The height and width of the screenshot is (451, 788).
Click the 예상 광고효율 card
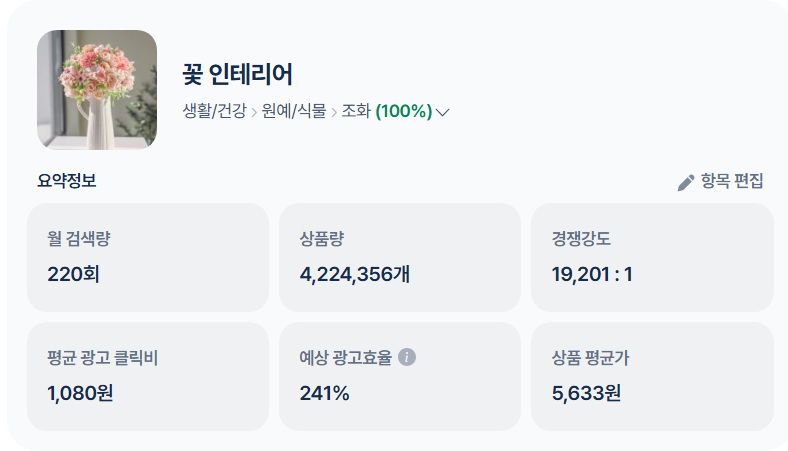coord(400,377)
